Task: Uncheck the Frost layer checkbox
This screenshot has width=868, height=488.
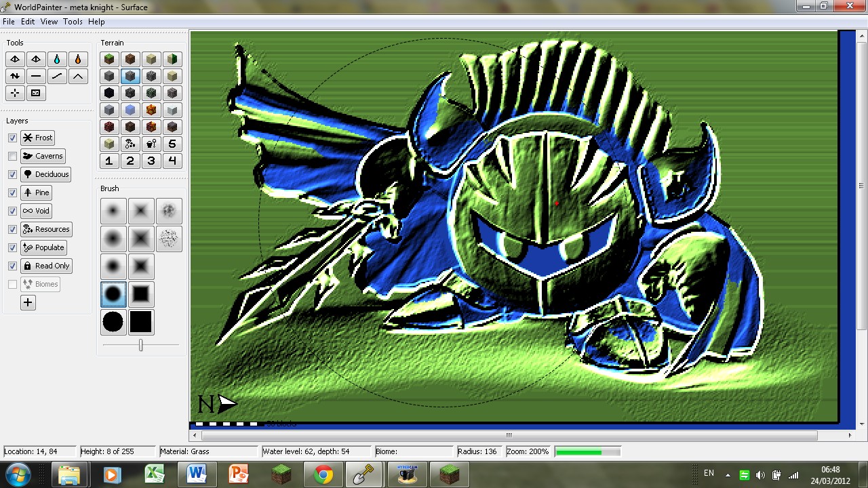Action: tap(12, 138)
